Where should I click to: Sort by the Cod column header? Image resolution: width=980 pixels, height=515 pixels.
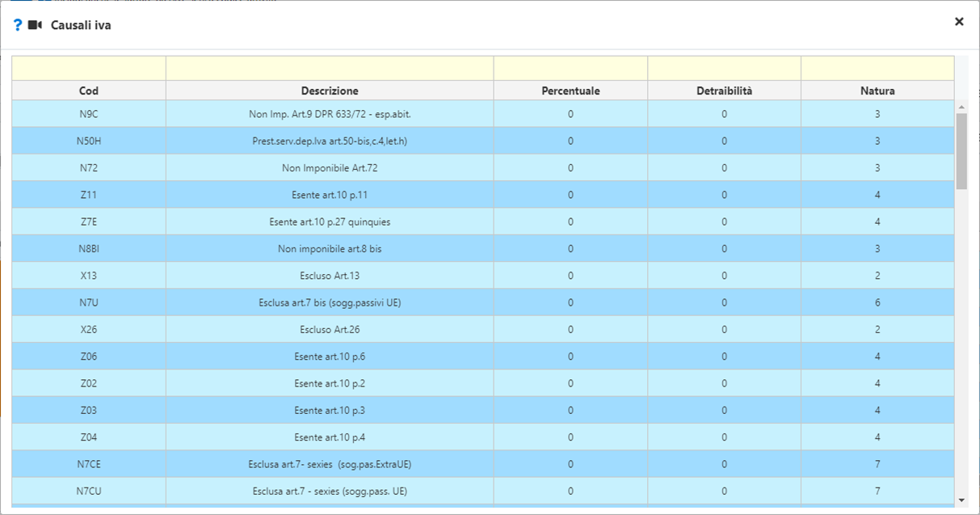point(89,91)
